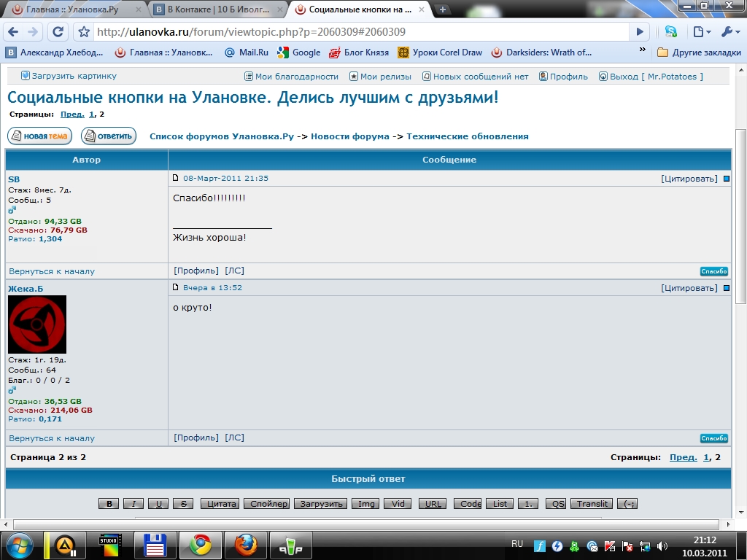Image resolution: width=747 pixels, height=560 pixels.
Task: Open Александр Хлебод... bookmark
Action: point(54,52)
